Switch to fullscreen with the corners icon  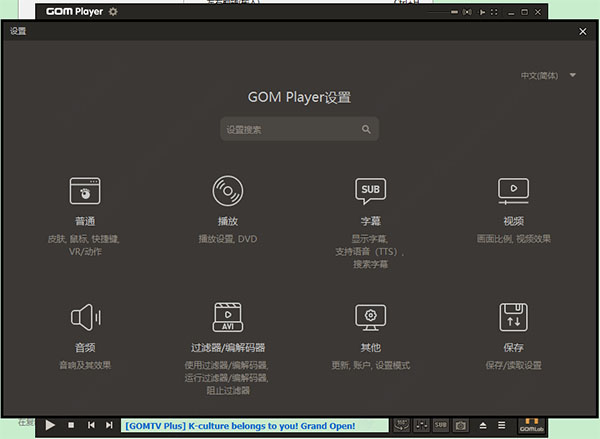point(494,12)
